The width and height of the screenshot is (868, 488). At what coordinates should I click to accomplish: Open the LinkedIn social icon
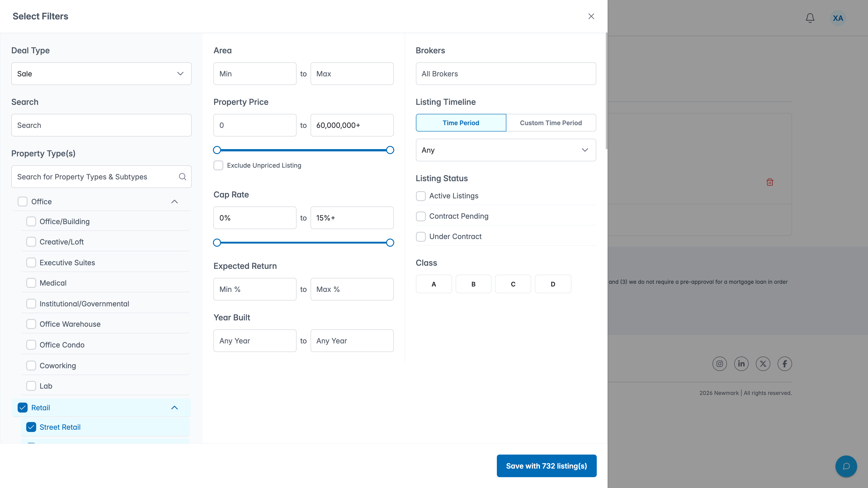click(x=741, y=364)
